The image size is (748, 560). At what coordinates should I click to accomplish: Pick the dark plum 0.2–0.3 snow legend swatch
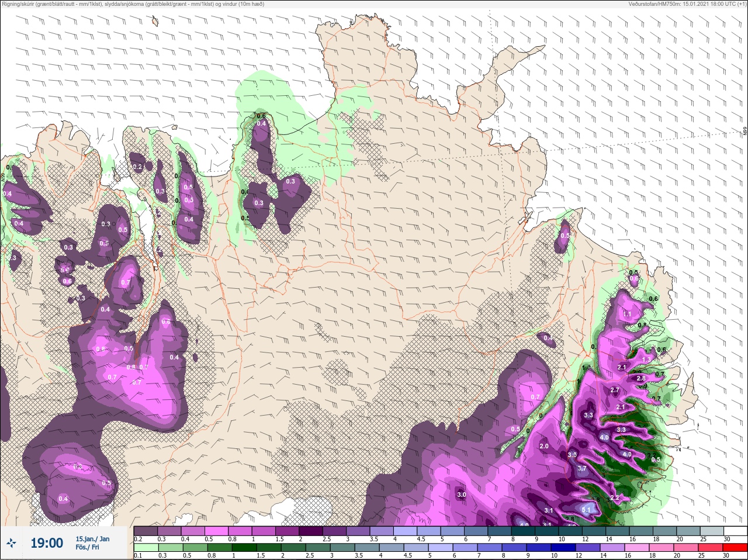tap(146, 531)
